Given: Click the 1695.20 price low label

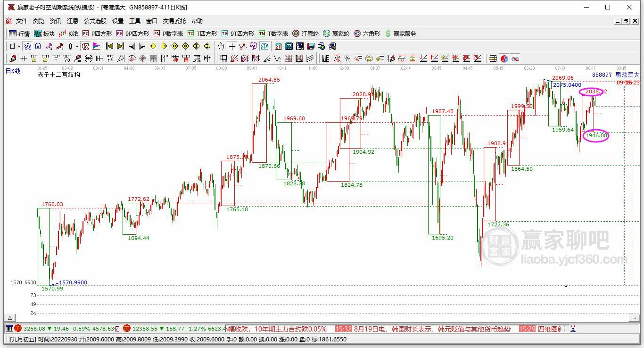Looking at the screenshot, I should [x=443, y=238].
